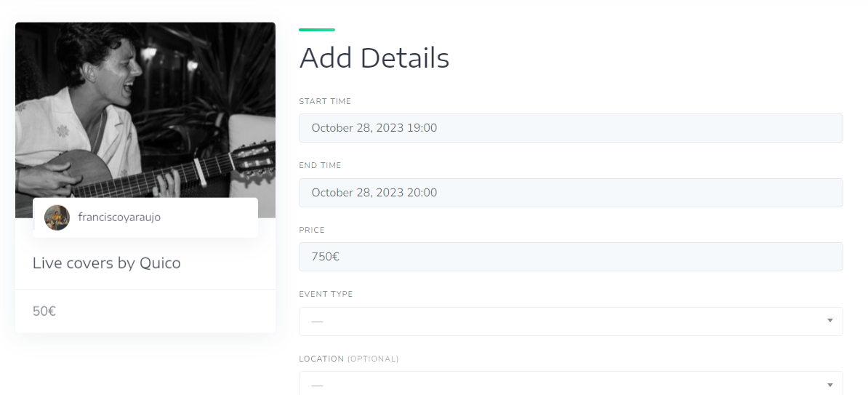Open the franciscoyaraujo username link
Image resolution: width=868 pixels, height=395 pixels.
click(x=119, y=218)
